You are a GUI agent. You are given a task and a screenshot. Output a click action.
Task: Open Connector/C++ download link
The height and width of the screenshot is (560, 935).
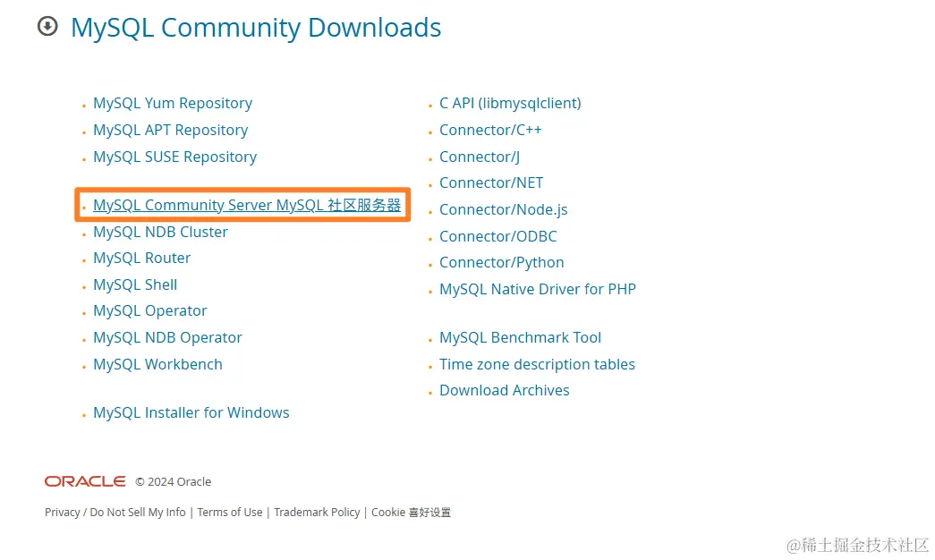(490, 130)
